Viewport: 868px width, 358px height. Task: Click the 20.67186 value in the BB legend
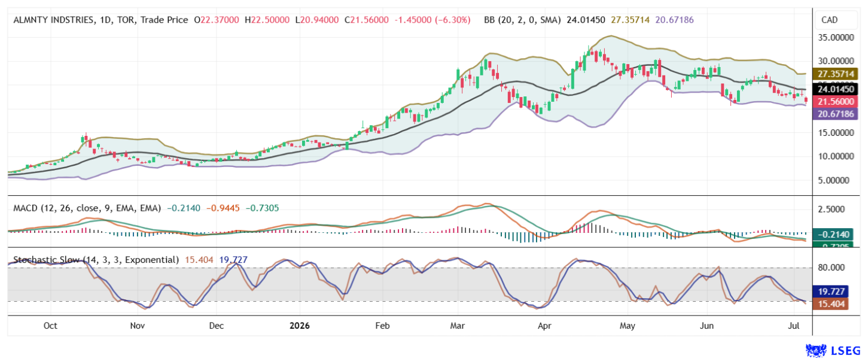(x=673, y=20)
